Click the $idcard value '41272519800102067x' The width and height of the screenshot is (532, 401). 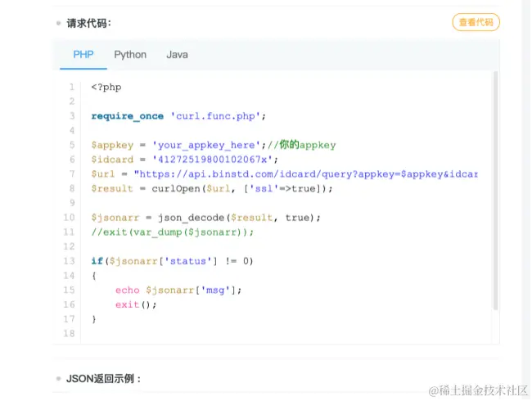(x=213, y=160)
